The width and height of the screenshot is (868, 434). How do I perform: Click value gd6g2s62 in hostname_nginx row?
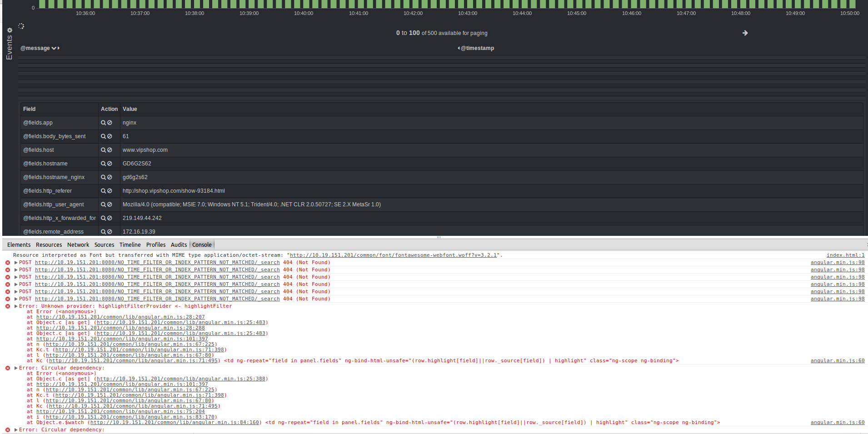(135, 177)
